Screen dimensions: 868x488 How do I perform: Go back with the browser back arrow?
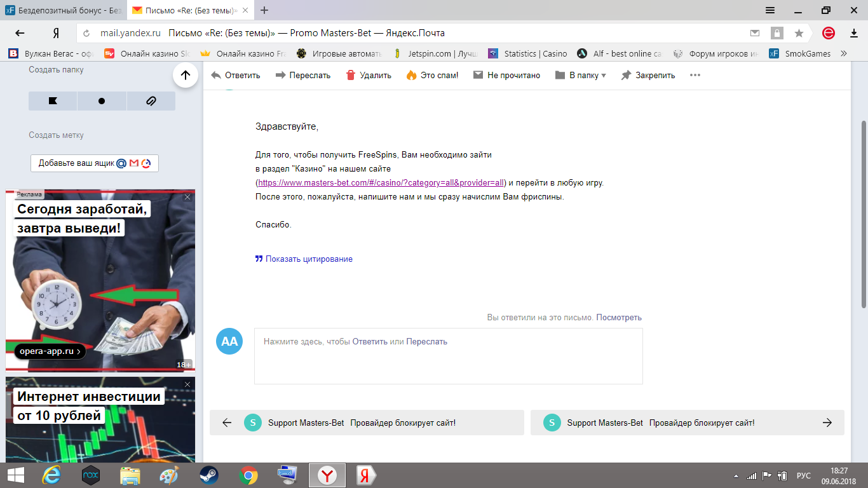click(20, 33)
